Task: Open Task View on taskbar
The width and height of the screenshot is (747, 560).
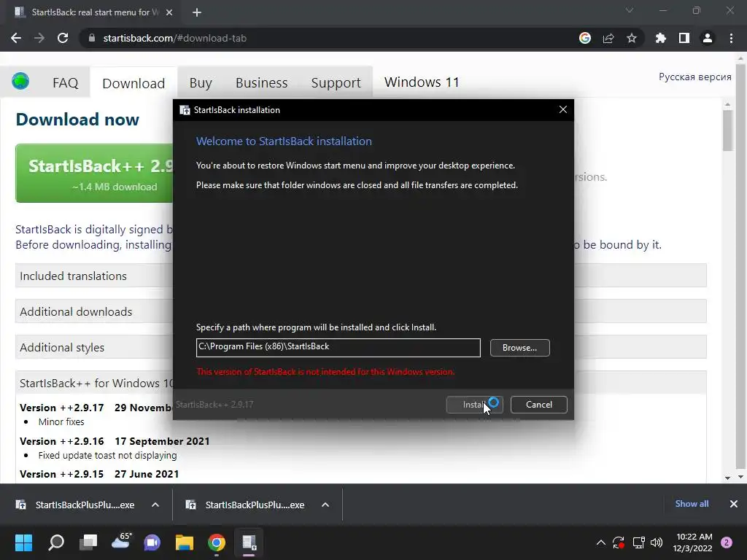Action: pyautogui.click(x=88, y=542)
